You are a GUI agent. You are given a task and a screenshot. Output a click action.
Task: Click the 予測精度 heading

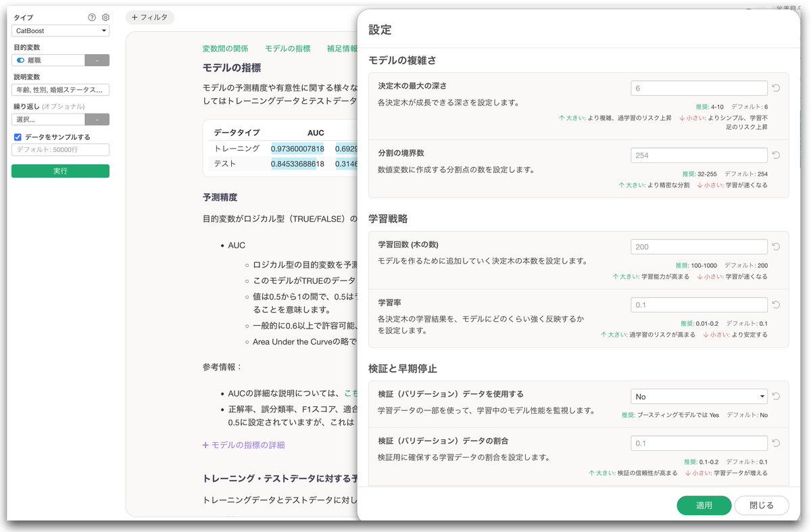click(x=220, y=197)
